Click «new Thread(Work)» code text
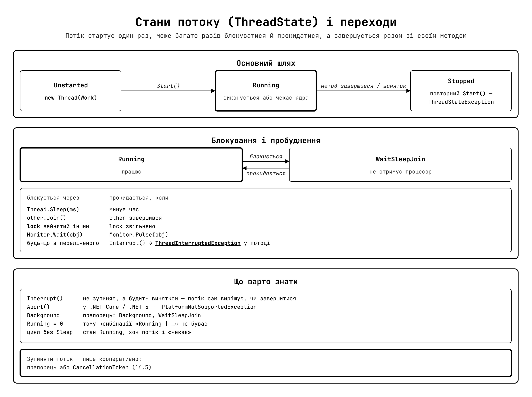This screenshot has width=532, height=397. [70, 97]
